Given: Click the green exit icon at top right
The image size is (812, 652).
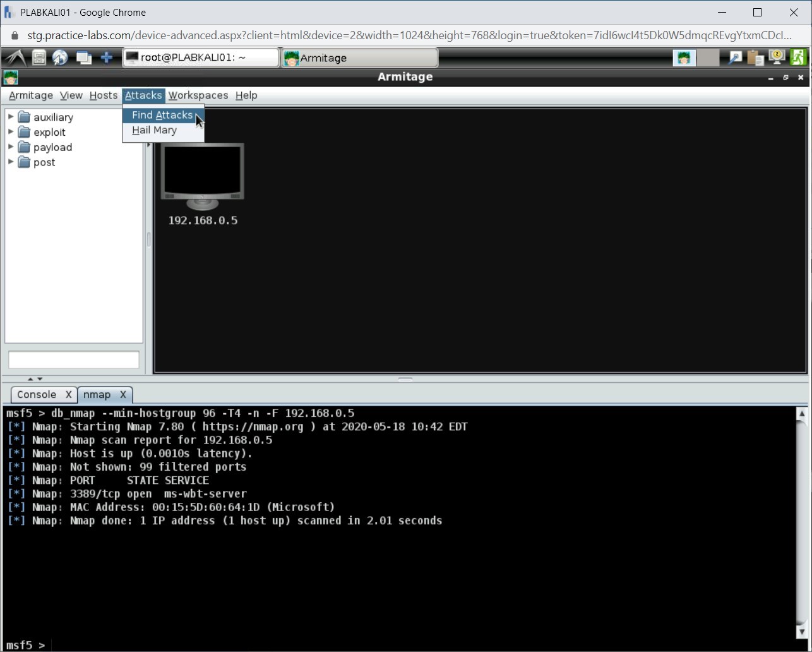Looking at the screenshot, I should coord(797,57).
